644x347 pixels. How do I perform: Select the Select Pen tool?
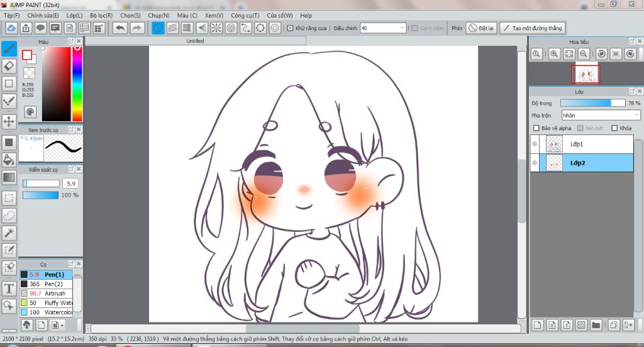coord(9,250)
